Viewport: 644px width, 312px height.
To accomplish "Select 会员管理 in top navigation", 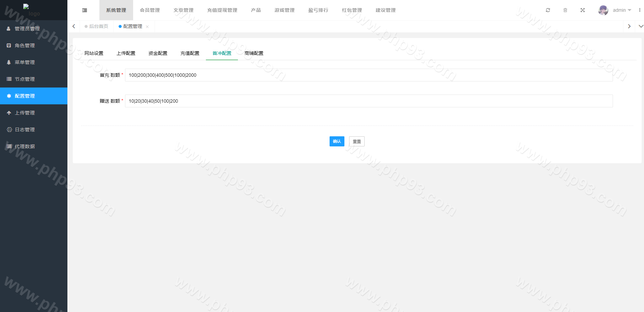I will point(150,10).
